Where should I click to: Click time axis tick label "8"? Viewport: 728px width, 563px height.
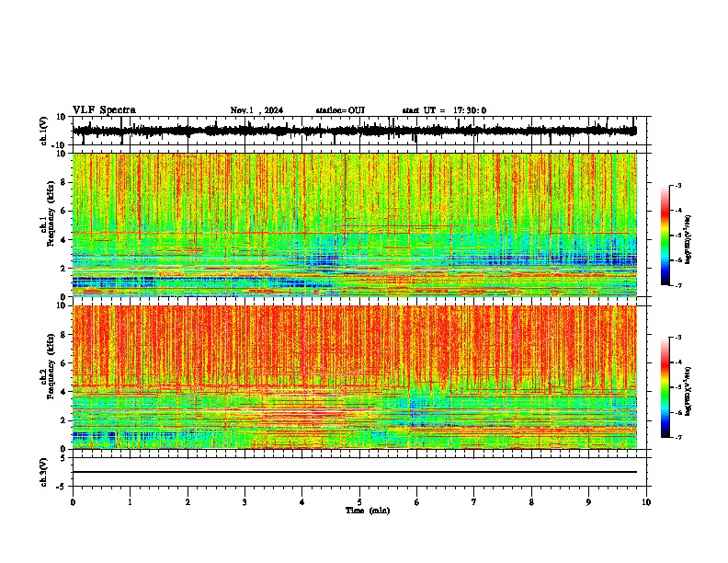coord(531,502)
